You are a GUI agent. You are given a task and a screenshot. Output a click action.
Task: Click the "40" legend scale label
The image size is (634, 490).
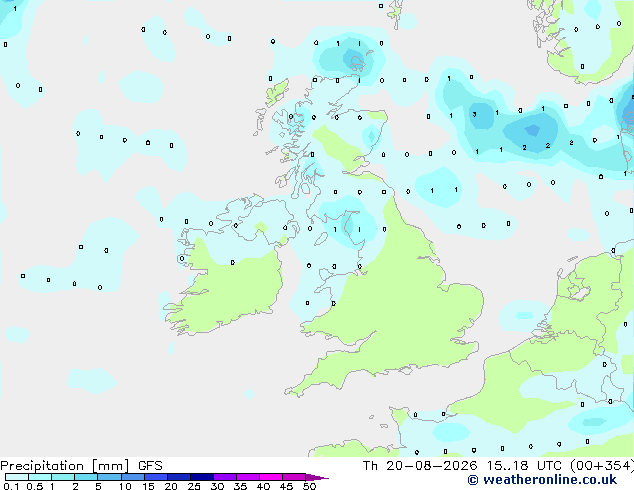(x=263, y=486)
